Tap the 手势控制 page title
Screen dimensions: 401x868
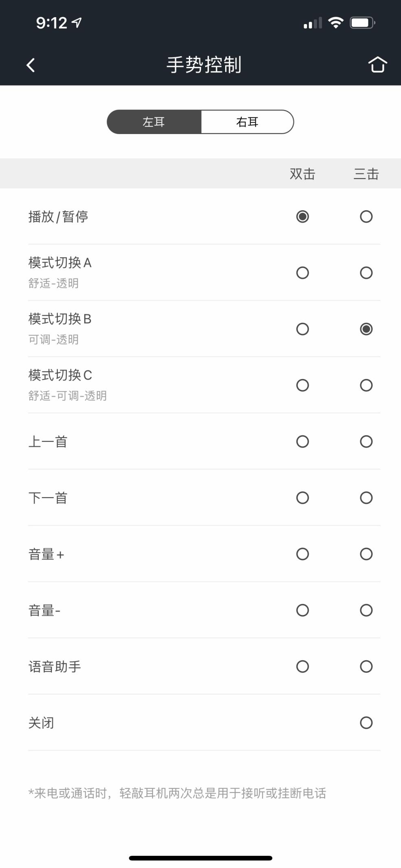pyautogui.click(x=204, y=65)
